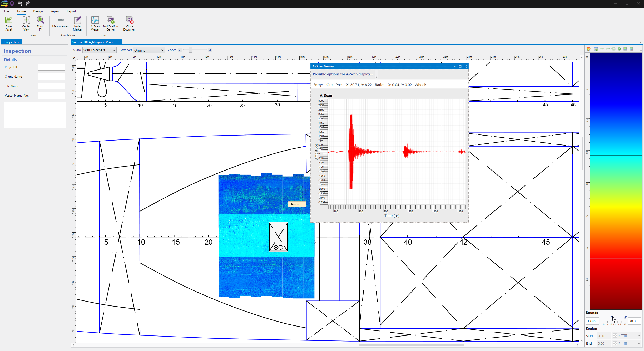Switch to the Design ribbon tab
Viewport: 644px width, 351px height.
pos(38,11)
